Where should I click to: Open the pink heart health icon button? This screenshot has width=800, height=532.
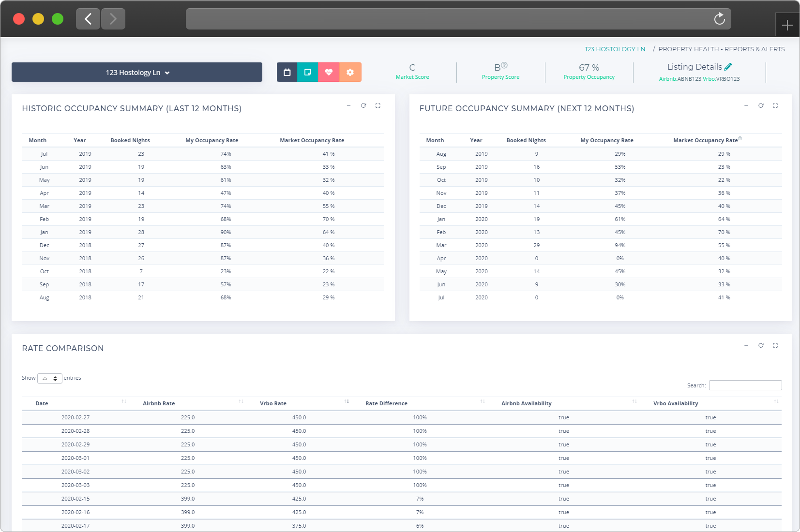[329, 72]
